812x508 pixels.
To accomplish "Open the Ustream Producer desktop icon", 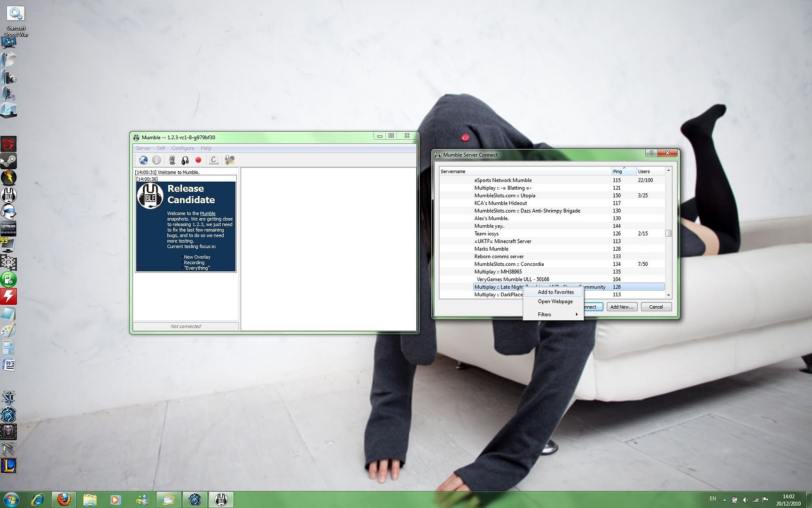I will (x=8, y=229).
